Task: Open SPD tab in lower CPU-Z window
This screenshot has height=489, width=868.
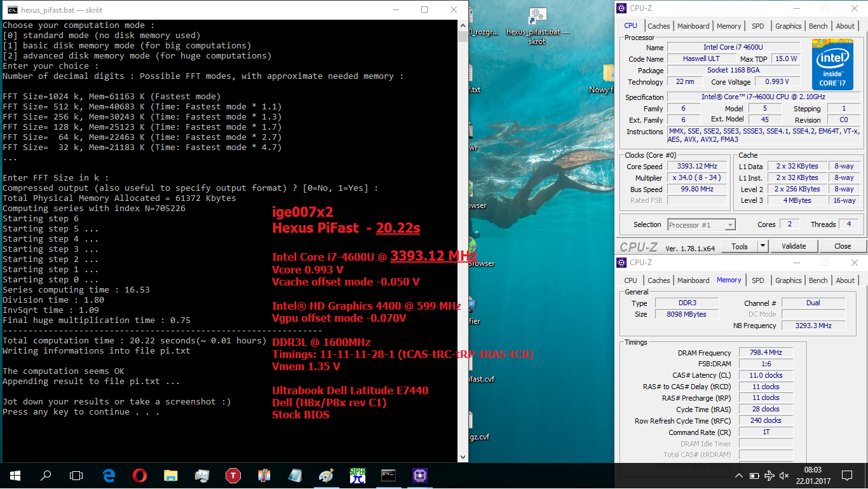Action: 758,280
